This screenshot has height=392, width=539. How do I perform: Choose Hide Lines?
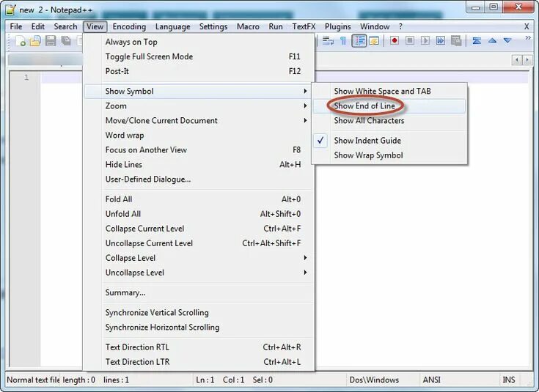[199, 165]
